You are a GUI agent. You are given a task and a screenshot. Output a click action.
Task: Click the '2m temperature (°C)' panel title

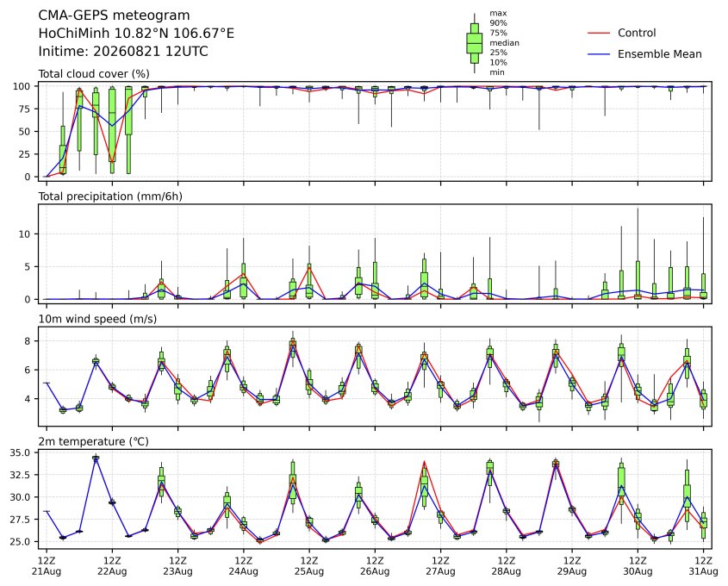click(x=93, y=441)
